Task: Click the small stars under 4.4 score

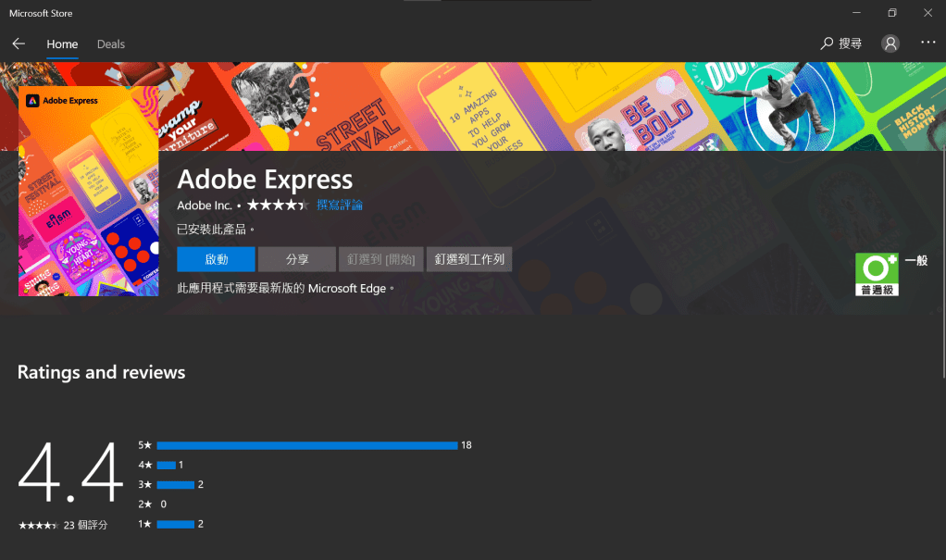Action: [x=39, y=526]
